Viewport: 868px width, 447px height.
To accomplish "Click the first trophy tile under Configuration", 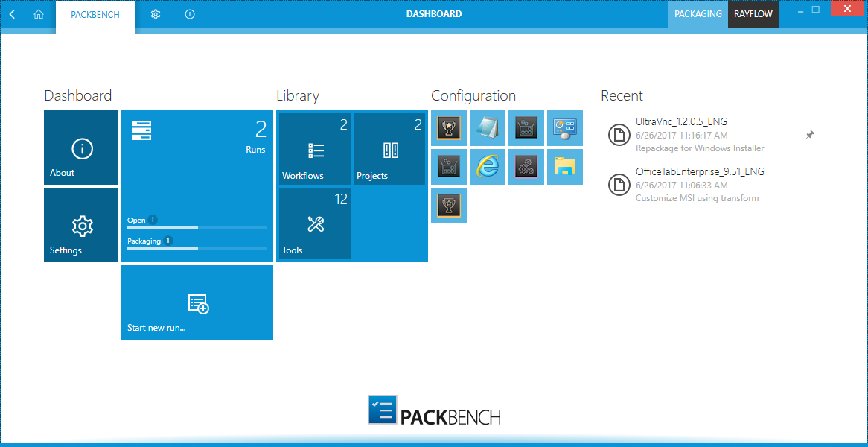I will 449,128.
